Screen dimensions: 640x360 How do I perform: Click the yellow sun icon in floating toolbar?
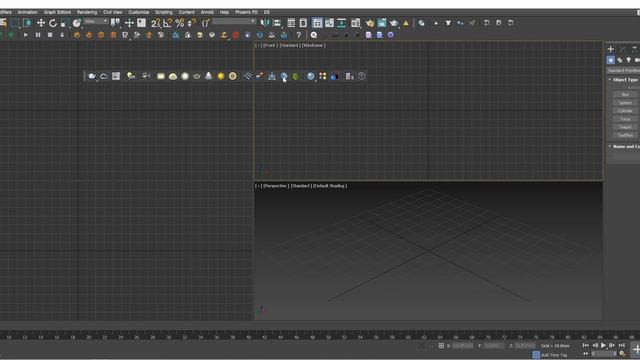[x=221, y=76]
